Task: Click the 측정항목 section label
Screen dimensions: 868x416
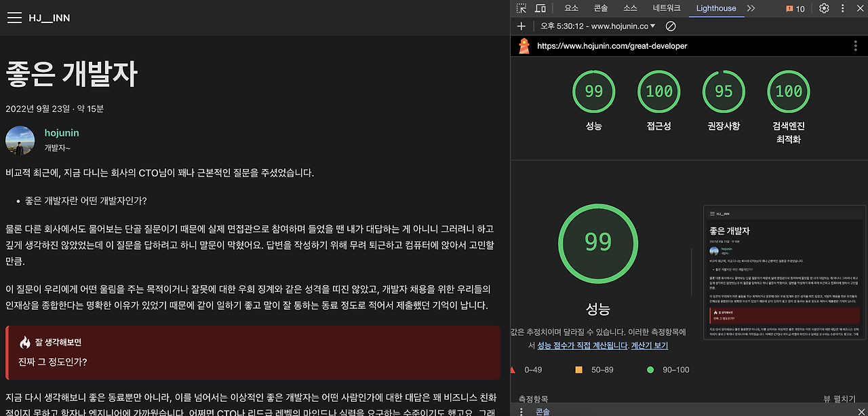Action: click(x=533, y=399)
